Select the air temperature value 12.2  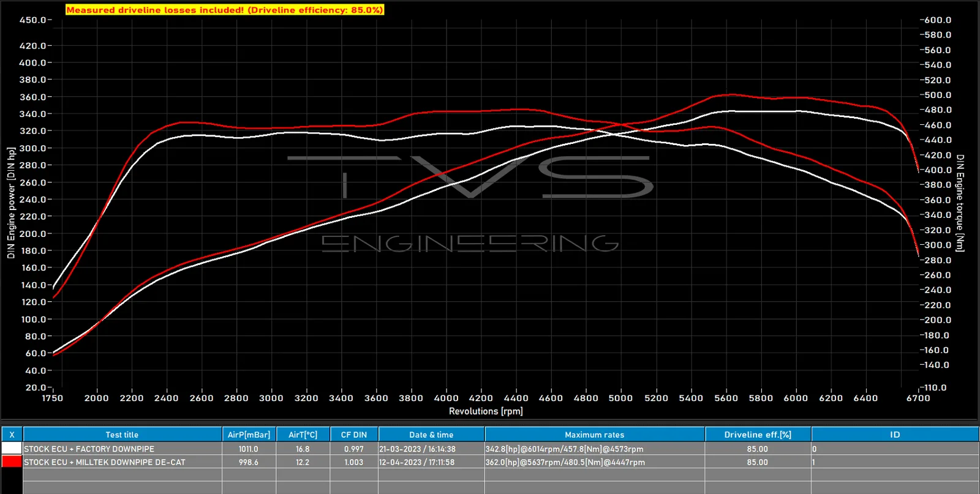click(303, 462)
